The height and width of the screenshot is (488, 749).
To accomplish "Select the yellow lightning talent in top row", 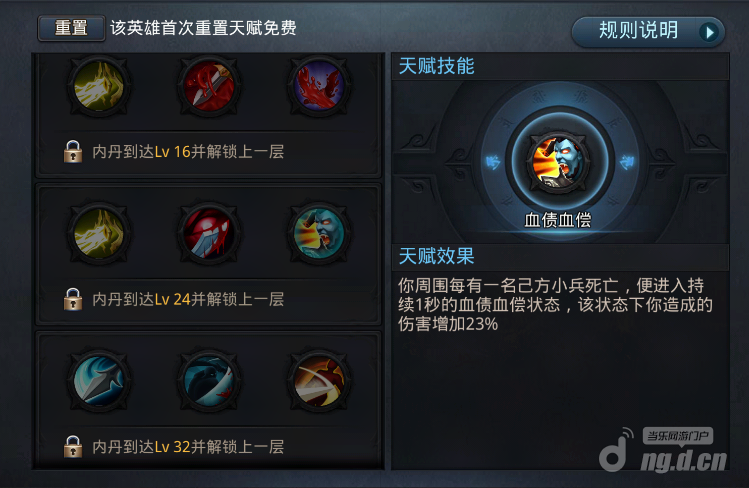I will click(99, 86).
